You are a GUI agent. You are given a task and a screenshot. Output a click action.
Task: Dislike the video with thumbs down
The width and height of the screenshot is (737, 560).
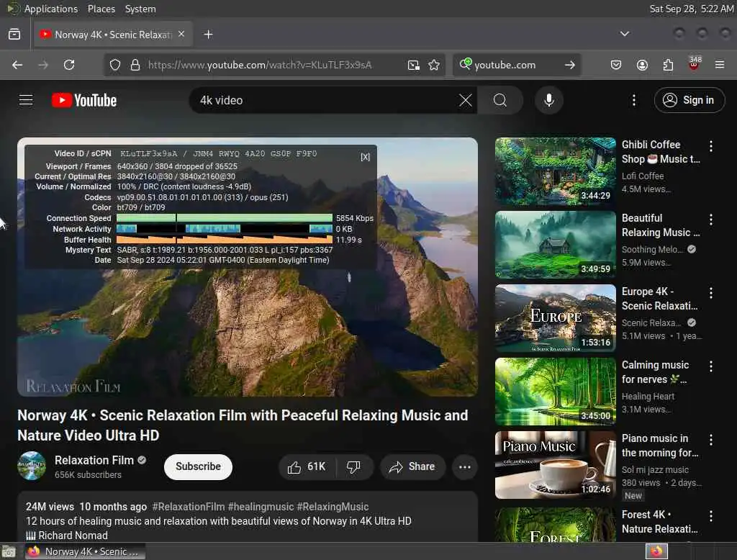pyautogui.click(x=353, y=466)
